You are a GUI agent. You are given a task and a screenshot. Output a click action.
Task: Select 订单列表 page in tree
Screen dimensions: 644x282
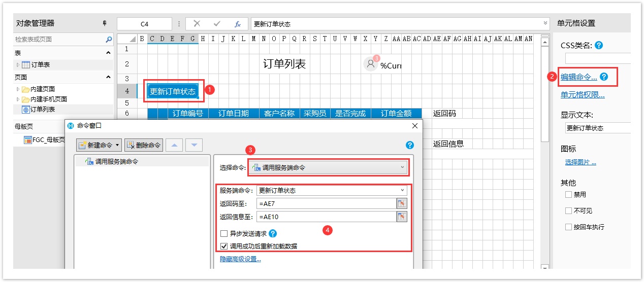[x=42, y=110]
